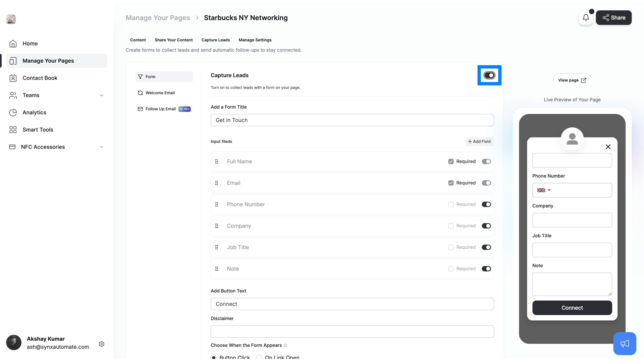Click the Add Button Text input
644x362 pixels.
tap(352, 304)
